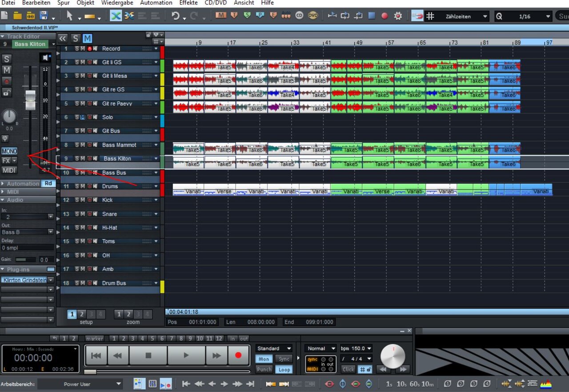569x392 pixels.
Task: Collapse the Track Editor section
Action: (x=3, y=36)
